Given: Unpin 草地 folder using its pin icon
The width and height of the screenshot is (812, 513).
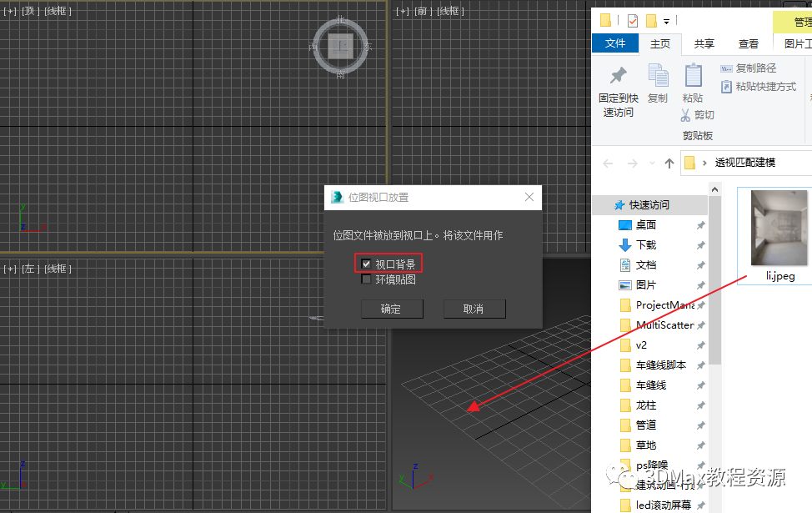Looking at the screenshot, I should click(x=700, y=445).
